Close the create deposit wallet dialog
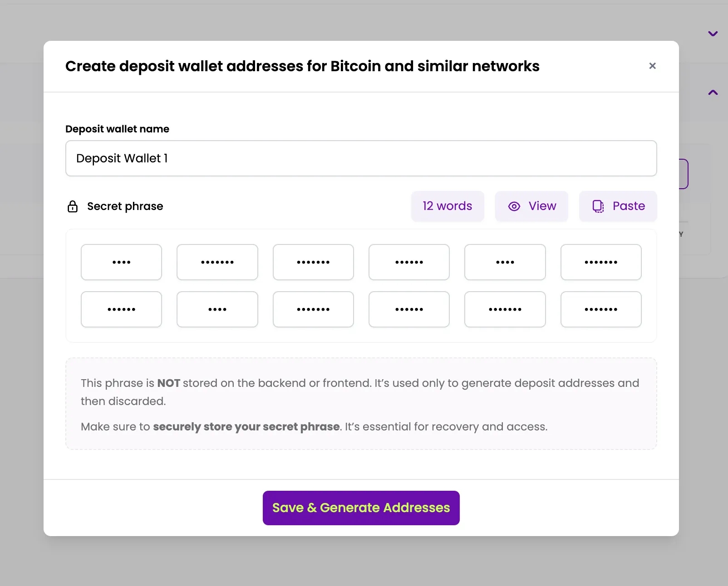The height and width of the screenshot is (586, 728). coord(652,66)
